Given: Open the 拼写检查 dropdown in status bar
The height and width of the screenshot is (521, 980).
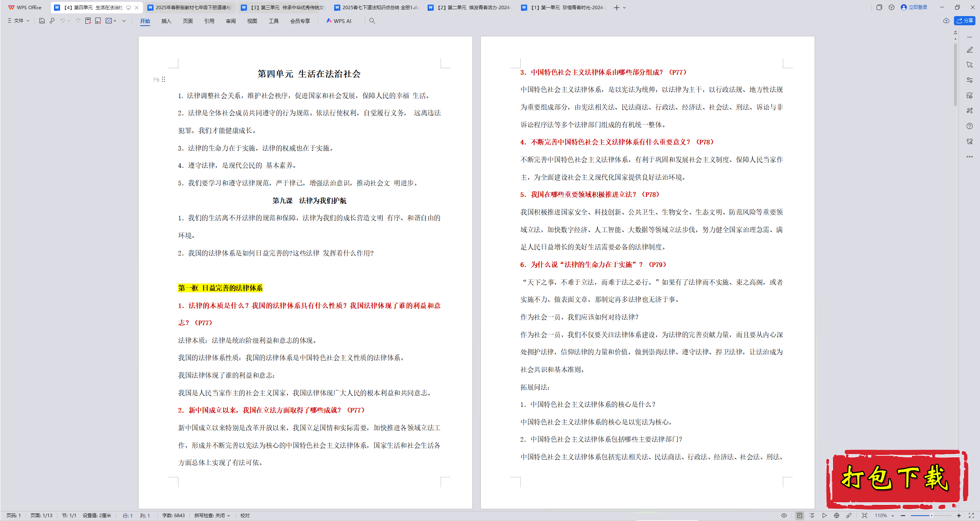Looking at the screenshot, I should coord(212,516).
